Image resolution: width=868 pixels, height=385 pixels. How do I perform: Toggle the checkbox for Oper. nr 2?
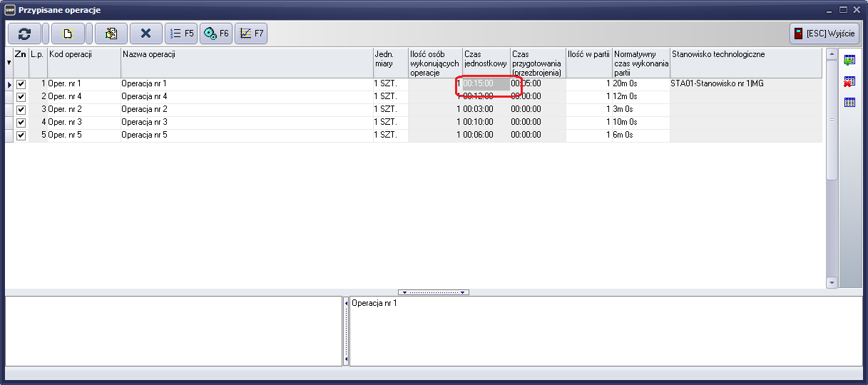[21, 110]
